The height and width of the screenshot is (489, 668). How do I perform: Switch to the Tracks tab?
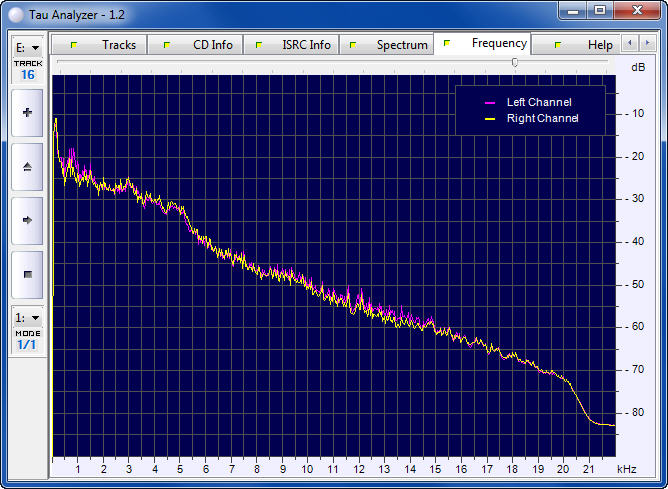(x=107, y=45)
